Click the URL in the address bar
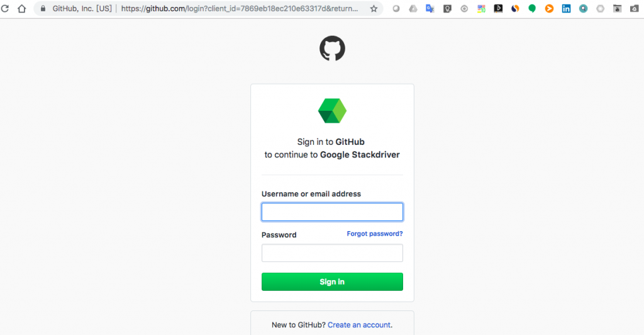This screenshot has height=335, width=644. pyautogui.click(x=239, y=9)
